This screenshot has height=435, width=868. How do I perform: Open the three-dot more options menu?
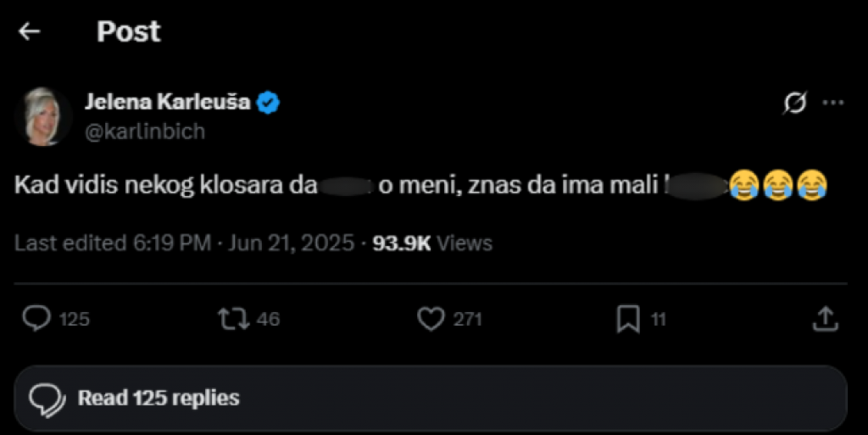point(834,103)
